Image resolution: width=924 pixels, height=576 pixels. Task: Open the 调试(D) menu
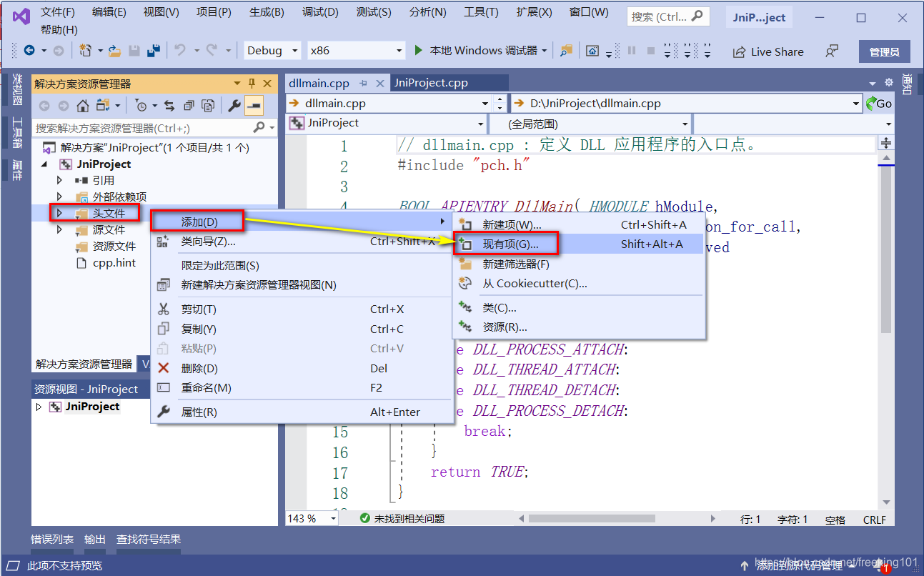point(320,12)
